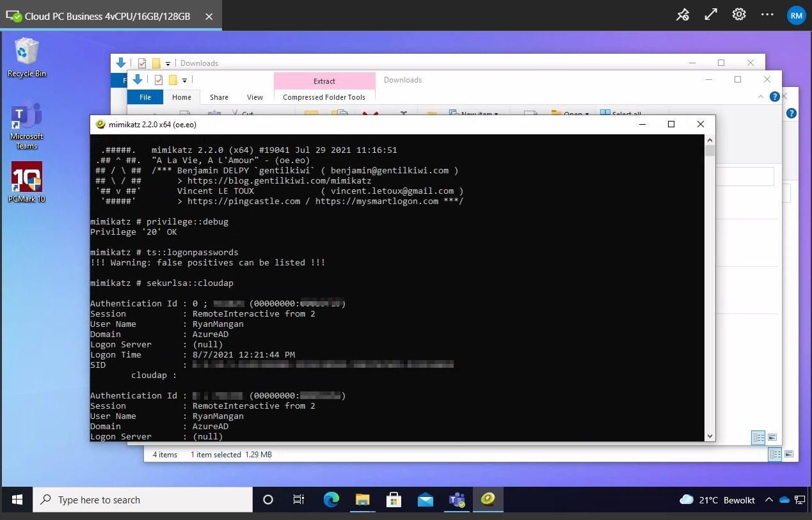Image resolution: width=812 pixels, height=520 pixels.
Task: Close the Cloud PC Business tab
Action: pos(209,16)
